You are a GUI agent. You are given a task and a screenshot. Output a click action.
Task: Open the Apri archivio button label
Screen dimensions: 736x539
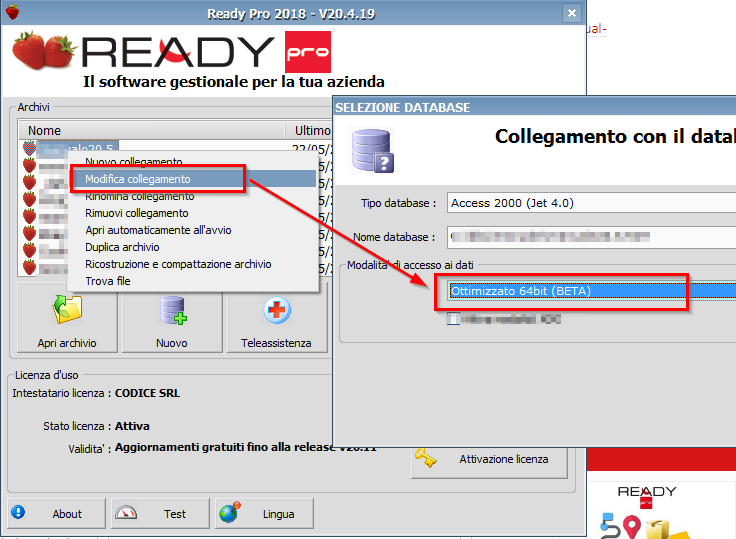[67, 343]
